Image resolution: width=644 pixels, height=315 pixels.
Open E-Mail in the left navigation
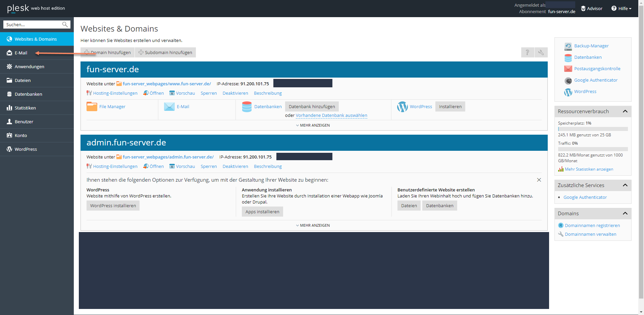pyautogui.click(x=21, y=53)
